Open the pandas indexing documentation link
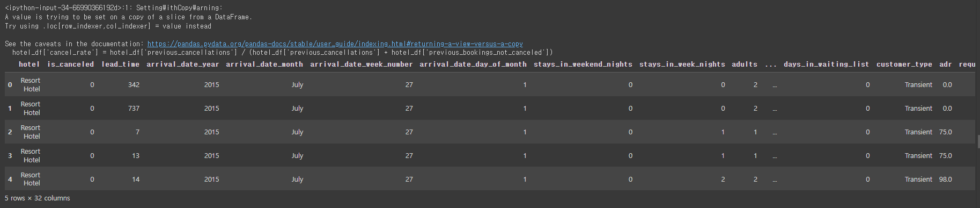This screenshot has height=208, width=980. [335, 44]
